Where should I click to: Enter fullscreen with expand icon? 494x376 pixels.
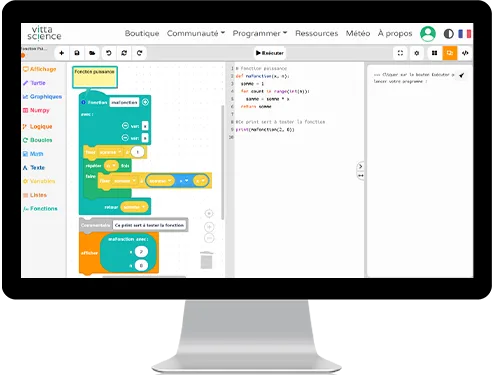[x=400, y=53]
